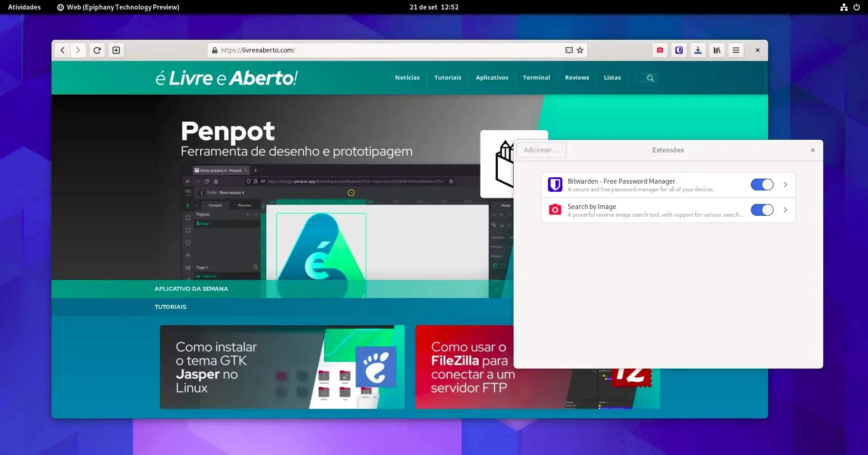The image size is (868, 455).
Task: Click the é Livre e Aberto! logo
Action: [x=226, y=78]
